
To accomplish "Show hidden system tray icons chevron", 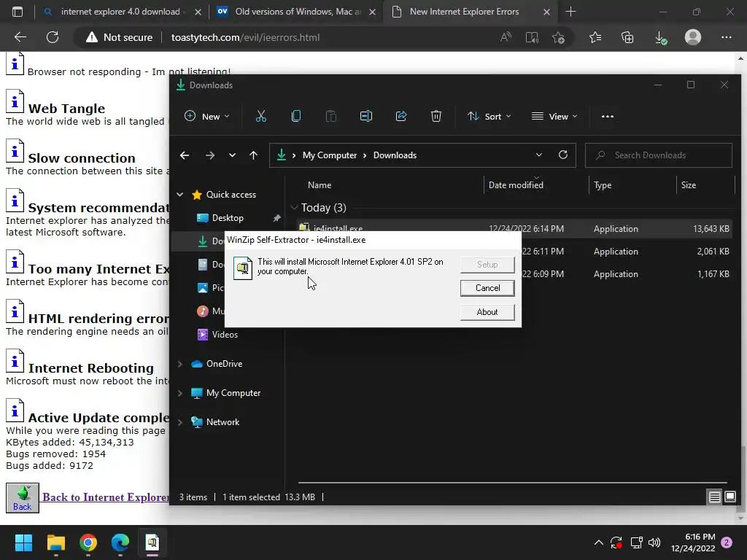I will click(598, 542).
